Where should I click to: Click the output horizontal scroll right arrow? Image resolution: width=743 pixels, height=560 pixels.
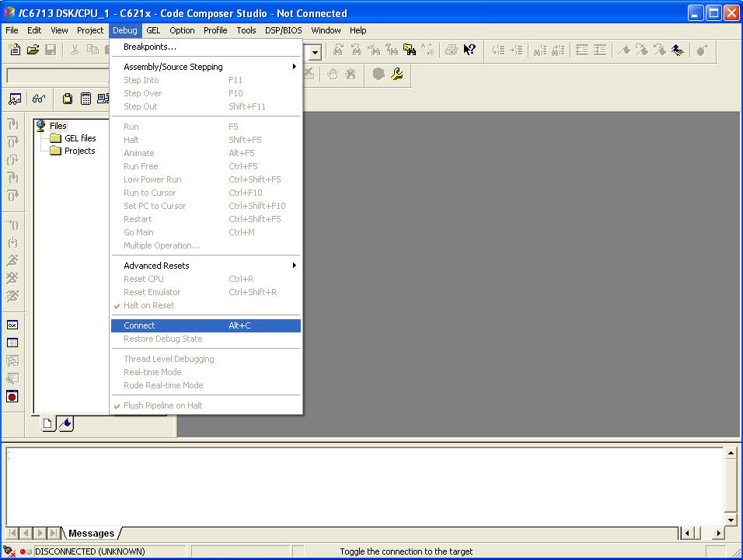pyautogui.click(x=719, y=533)
